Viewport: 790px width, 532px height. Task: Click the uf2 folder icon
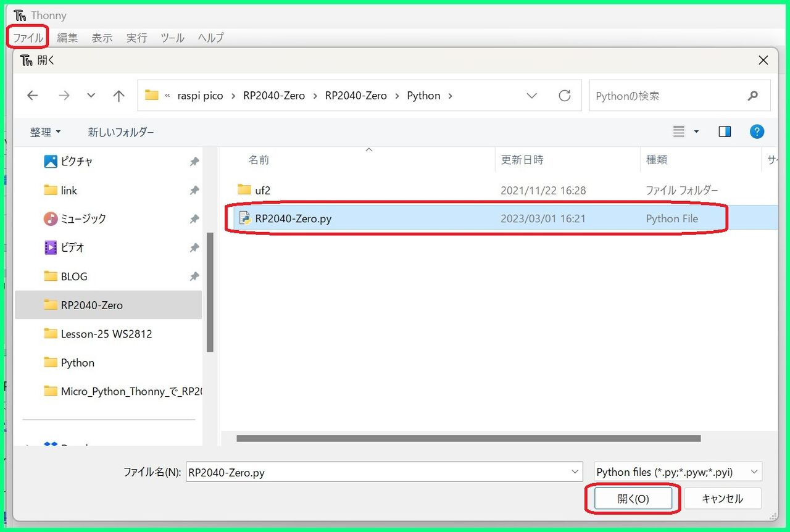(244, 189)
